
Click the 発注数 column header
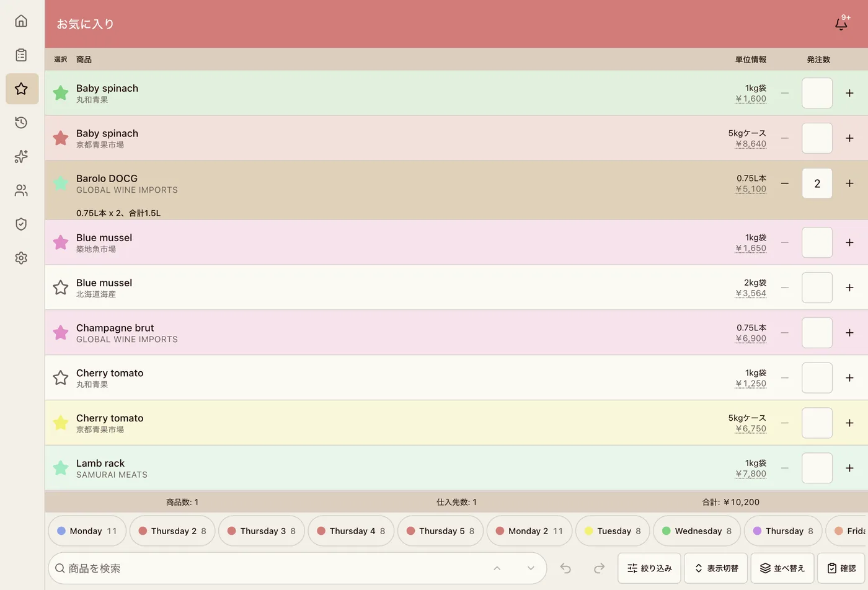[x=818, y=59]
